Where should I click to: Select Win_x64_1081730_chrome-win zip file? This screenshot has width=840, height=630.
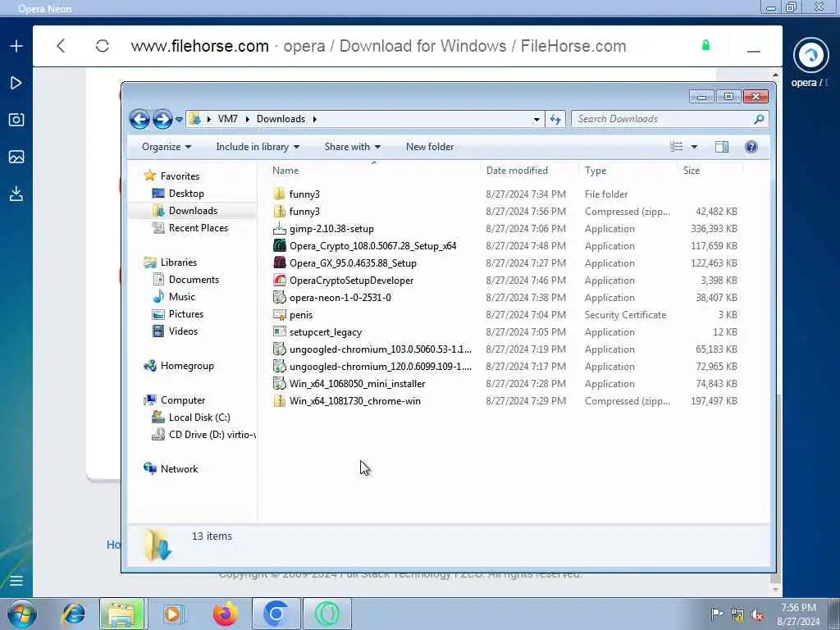pos(506,400)
